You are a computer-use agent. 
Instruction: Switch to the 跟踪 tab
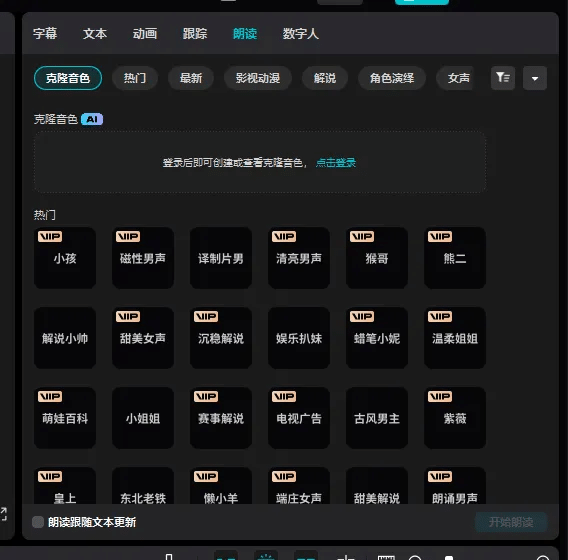point(195,34)
